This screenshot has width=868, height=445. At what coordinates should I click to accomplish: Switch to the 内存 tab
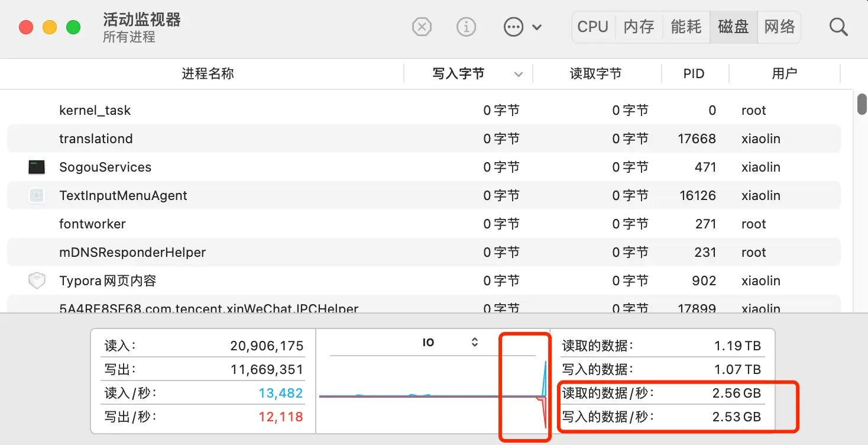click(639, 27)
